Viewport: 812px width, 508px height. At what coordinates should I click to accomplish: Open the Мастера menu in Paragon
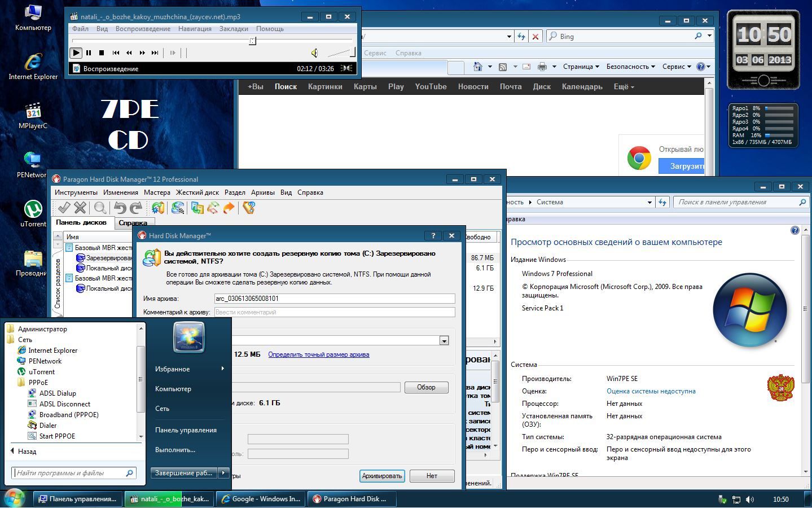tap(157, 192)
